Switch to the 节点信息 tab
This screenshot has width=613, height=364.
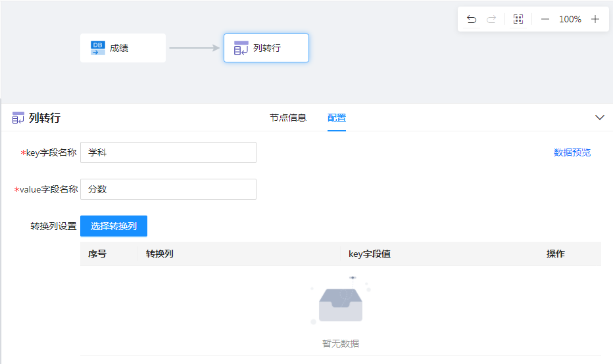point(288,118)
